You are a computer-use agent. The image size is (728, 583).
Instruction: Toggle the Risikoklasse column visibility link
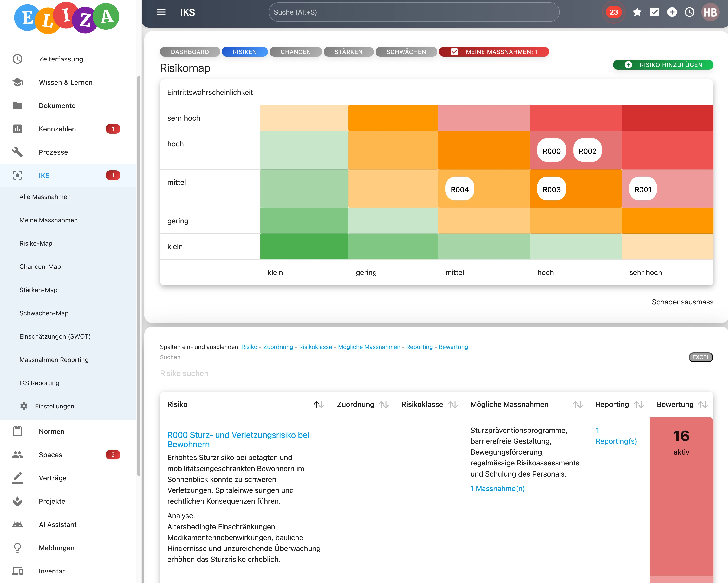point(315,347)
